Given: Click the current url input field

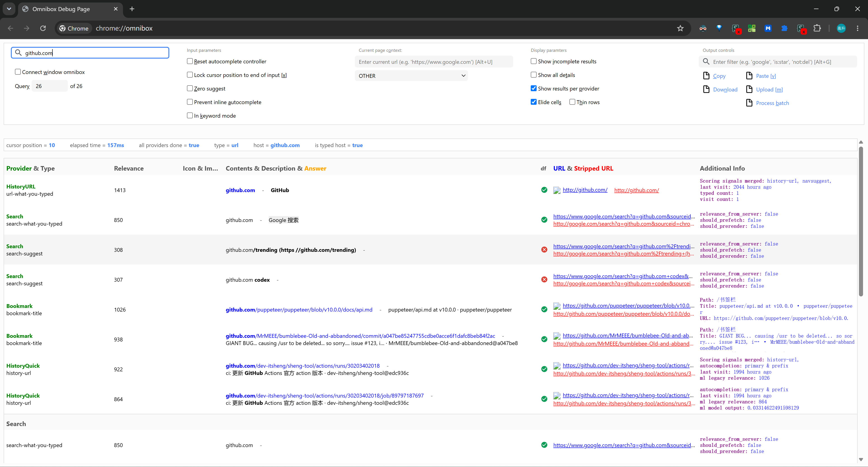Looking at the screenshot, I should click(x=434, y=62).
